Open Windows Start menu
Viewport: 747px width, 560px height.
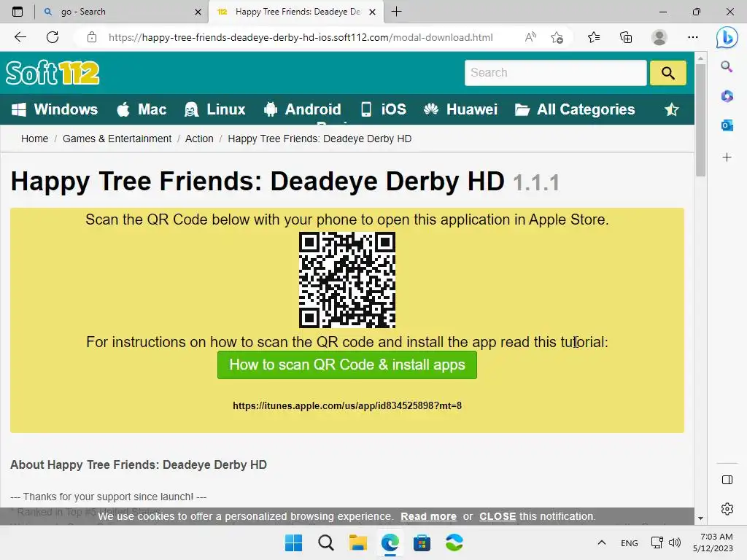[x=293, y=542]
